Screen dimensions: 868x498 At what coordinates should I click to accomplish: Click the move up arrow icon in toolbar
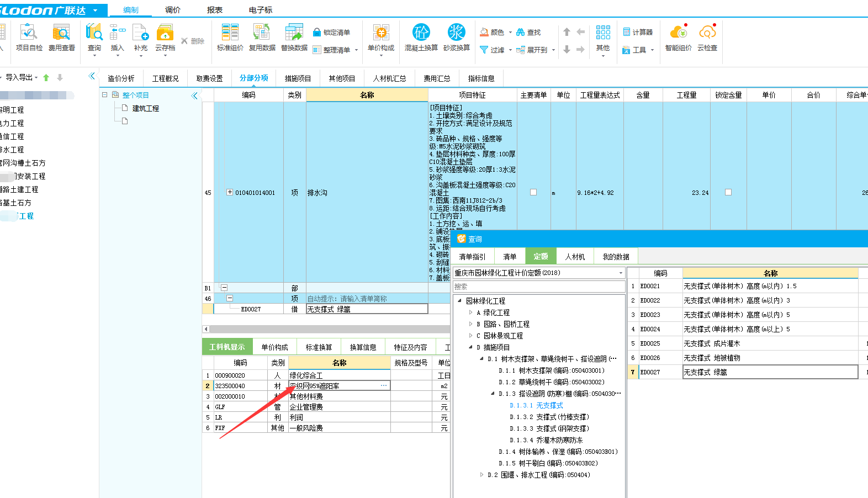(567, 32)
